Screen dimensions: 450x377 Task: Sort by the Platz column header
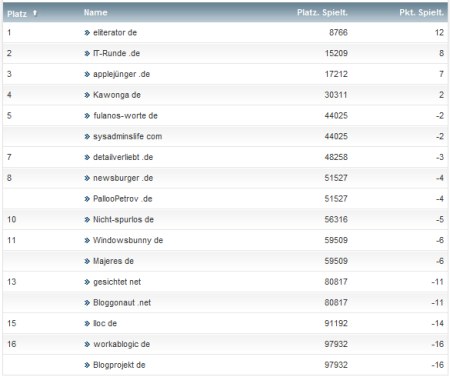[17, 14]
